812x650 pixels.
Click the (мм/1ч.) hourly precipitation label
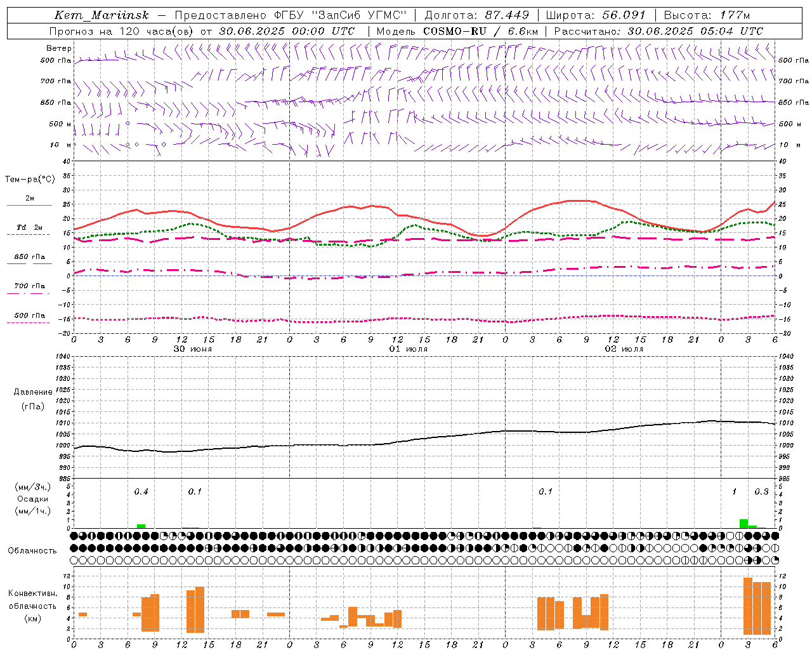point(32,511)
